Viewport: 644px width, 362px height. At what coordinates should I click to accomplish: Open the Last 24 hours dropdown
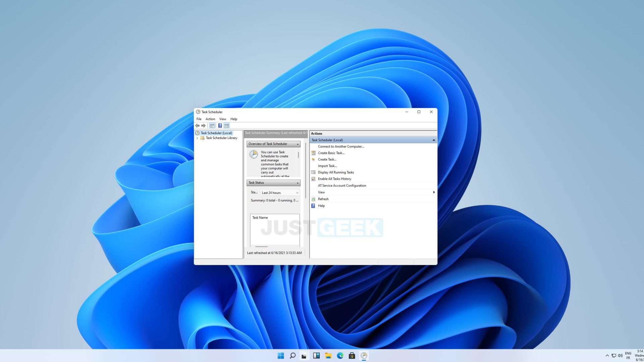(x=280, y=193)
